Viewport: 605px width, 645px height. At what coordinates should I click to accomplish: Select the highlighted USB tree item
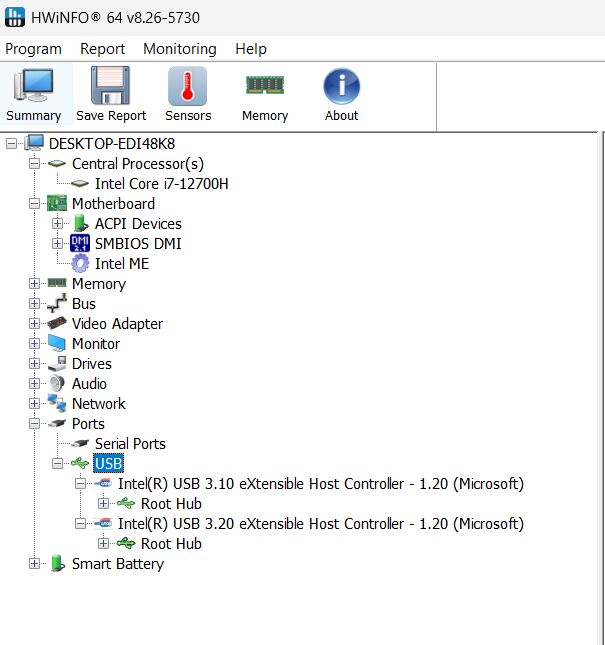click(x=109, y=464)
